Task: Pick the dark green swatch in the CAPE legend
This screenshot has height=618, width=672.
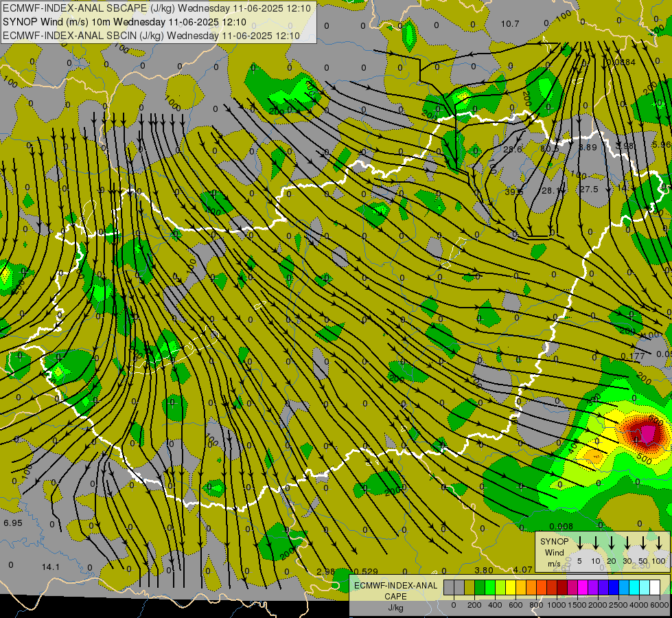Action: click(x=480, y=587)
